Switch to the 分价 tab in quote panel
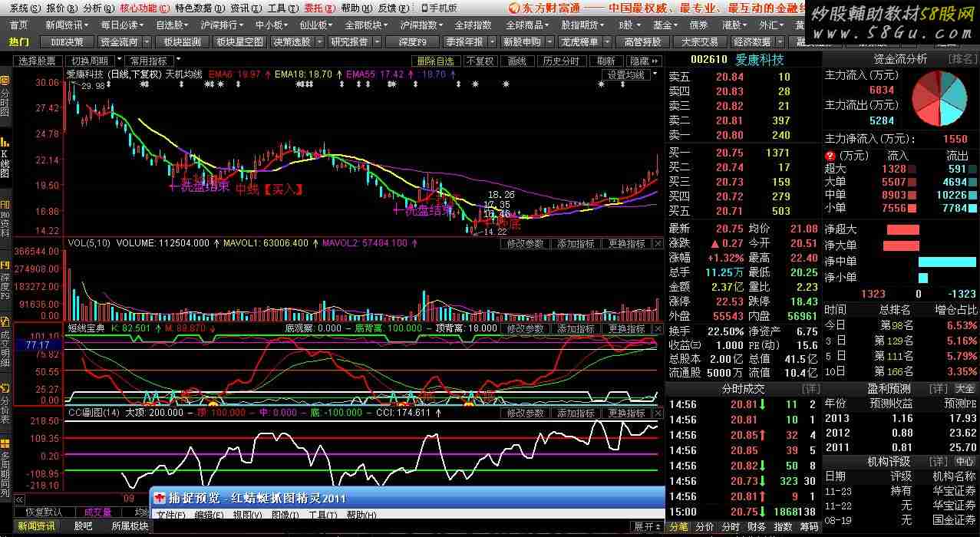The width and height of the screenshot is (980, 537). 704,527
